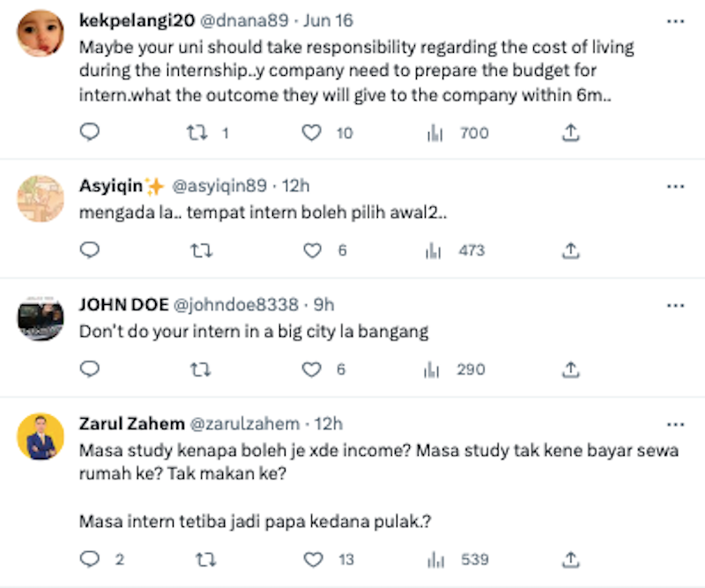Share kekpelangi20's tweet

click(x=570, y=133)
